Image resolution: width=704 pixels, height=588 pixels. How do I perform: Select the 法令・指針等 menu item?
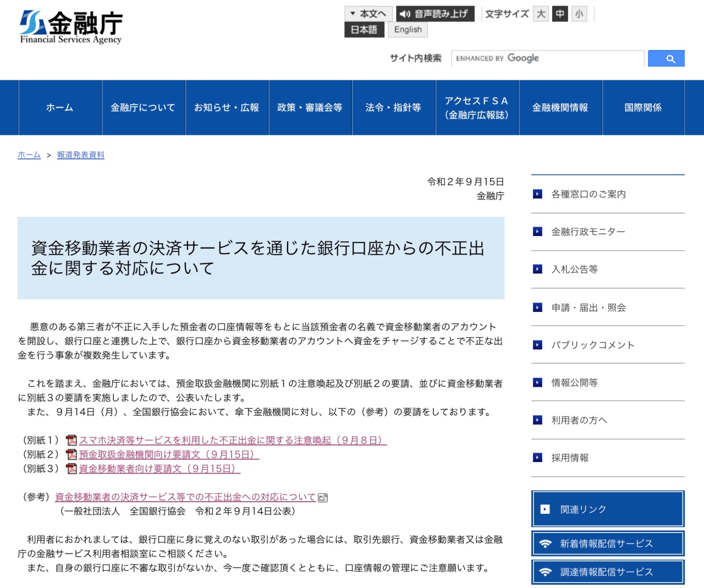point(393,108)
